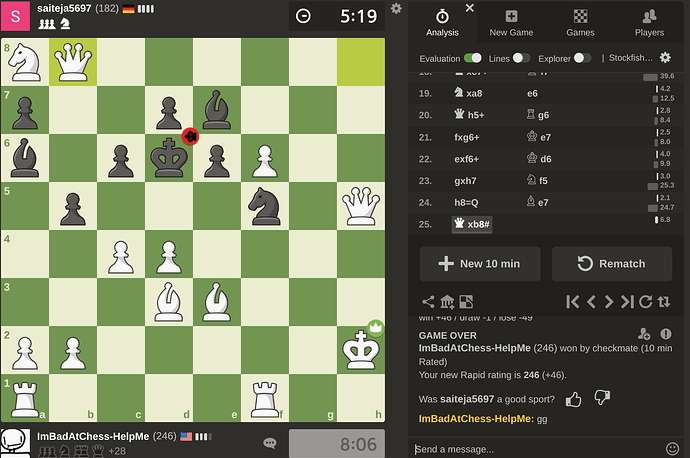Screen dimensions: 690x458
Task: Click the Rematch button
Action: [612, 264]
